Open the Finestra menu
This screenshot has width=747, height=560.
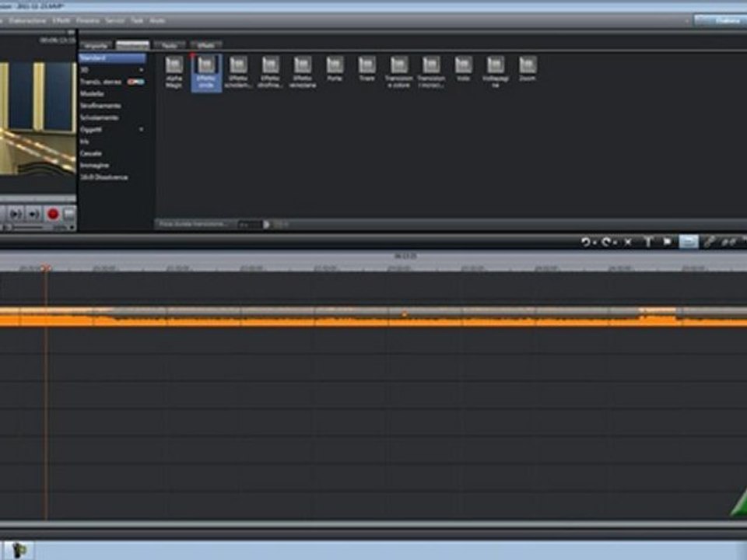point(88,21)
